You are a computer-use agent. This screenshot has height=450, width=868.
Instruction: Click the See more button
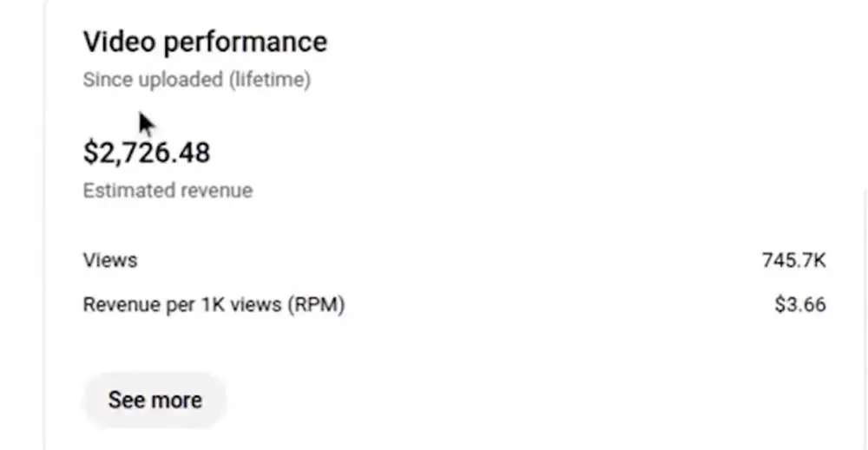click(155, 400)
